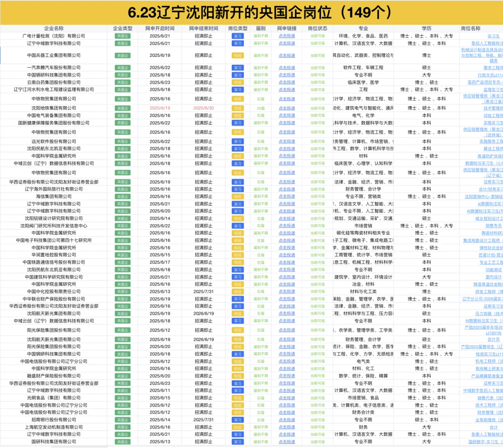Click 软件工程、车辆工程 major cell

363,68
